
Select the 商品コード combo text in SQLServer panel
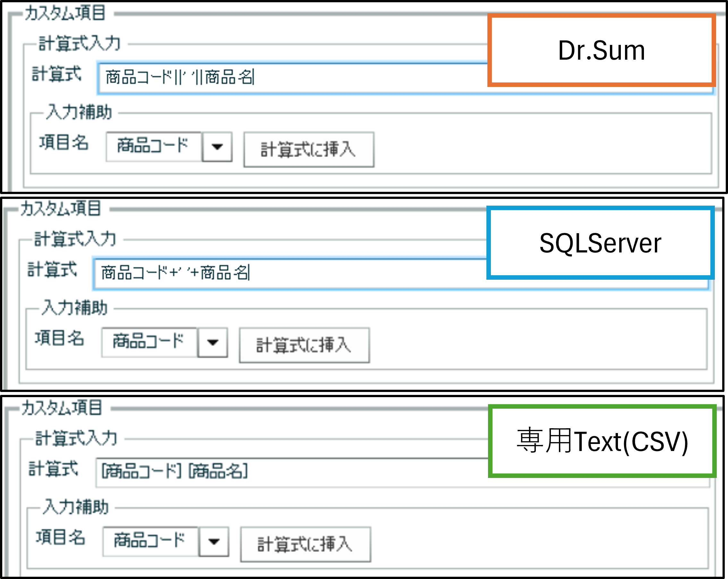149,342
